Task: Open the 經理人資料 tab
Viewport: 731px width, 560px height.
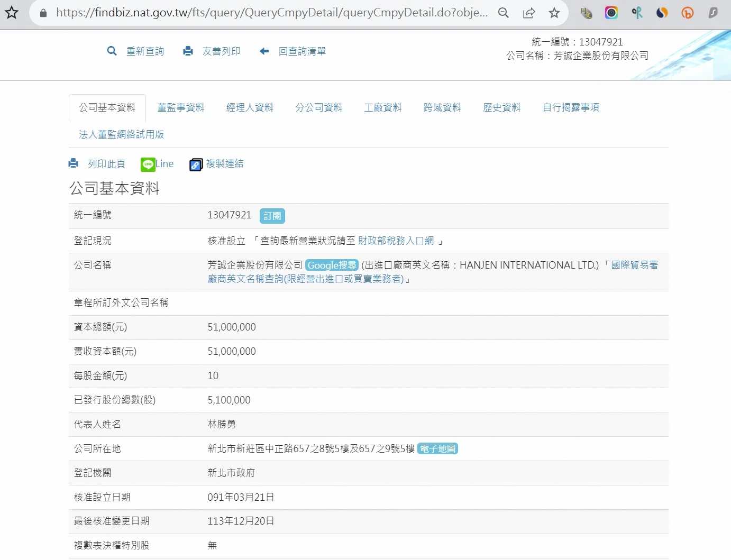Action: (x=250, y=108)
